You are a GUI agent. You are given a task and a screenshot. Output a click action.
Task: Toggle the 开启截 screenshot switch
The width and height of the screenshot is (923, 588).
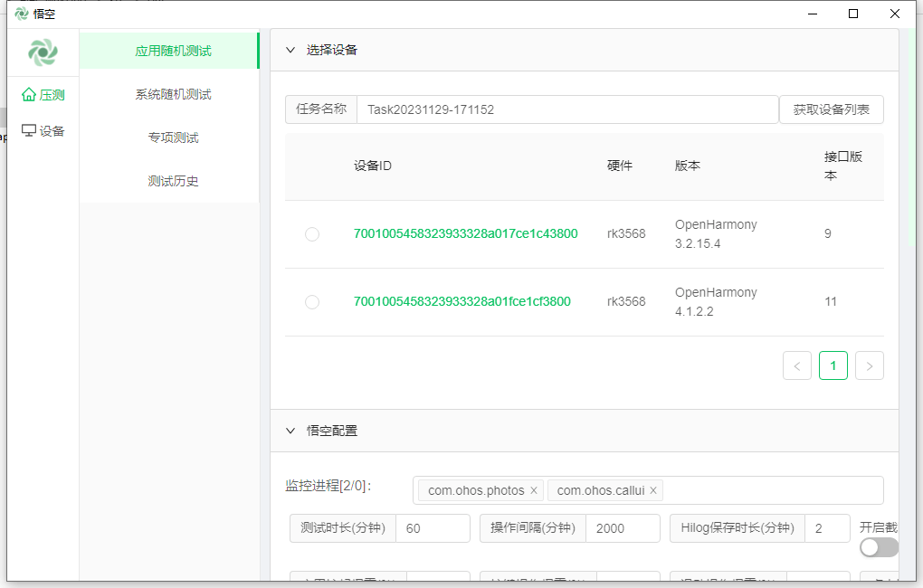tap(879, 547)
